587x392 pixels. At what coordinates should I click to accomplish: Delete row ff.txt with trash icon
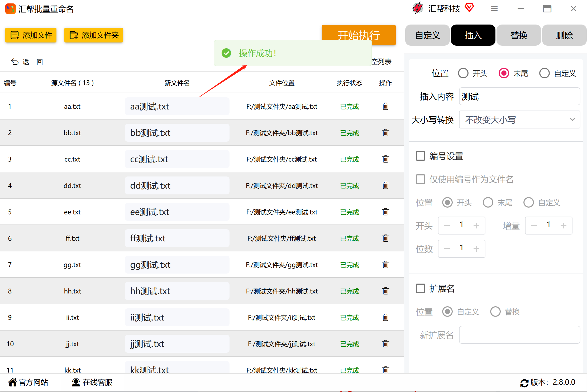click(x=385, y=238)
